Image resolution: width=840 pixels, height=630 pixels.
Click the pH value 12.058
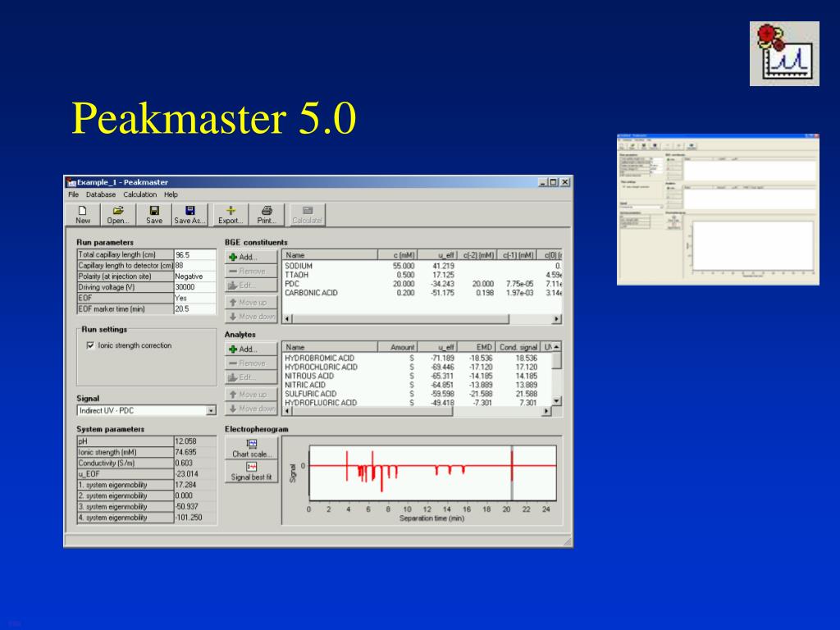[195, 441]
